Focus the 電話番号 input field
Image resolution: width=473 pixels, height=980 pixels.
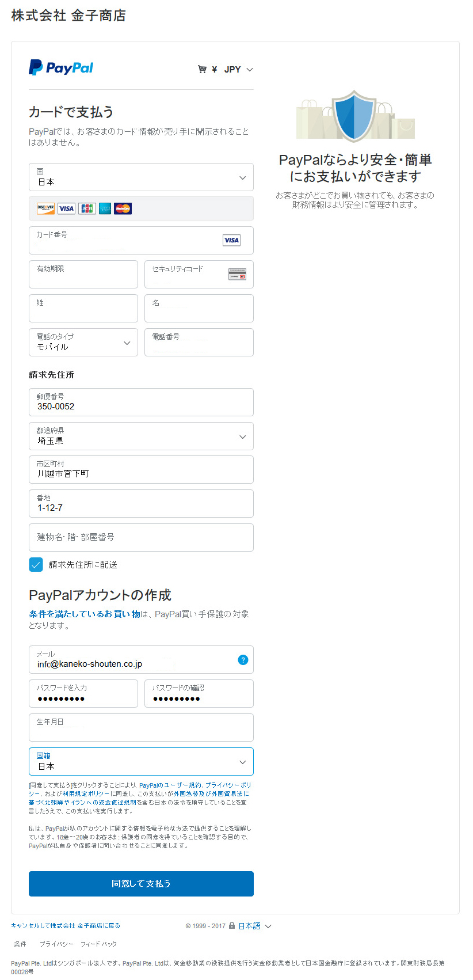click(199, 342)
